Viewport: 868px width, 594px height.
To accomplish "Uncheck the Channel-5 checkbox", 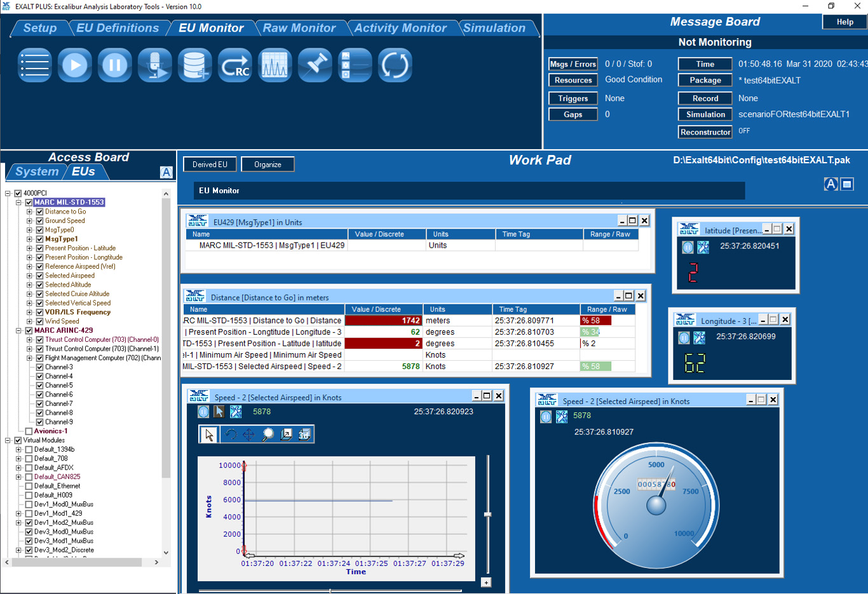I will [39, 386].
